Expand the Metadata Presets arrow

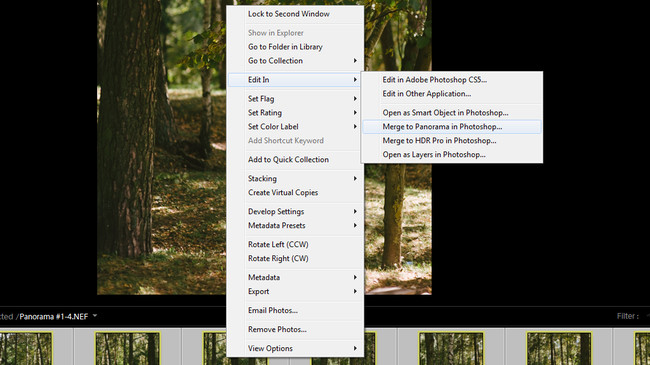[x=355, y=225]
